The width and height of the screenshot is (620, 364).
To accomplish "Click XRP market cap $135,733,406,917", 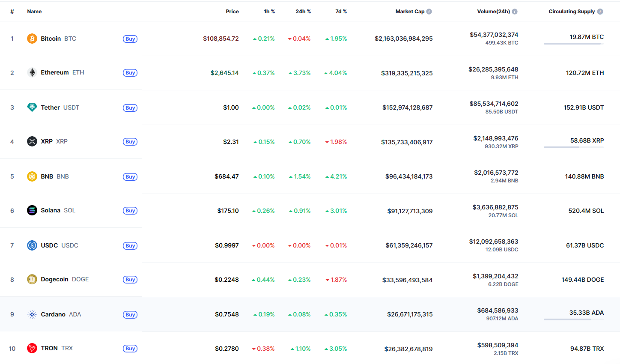I will pyautogui.click(x=407, y=142).
